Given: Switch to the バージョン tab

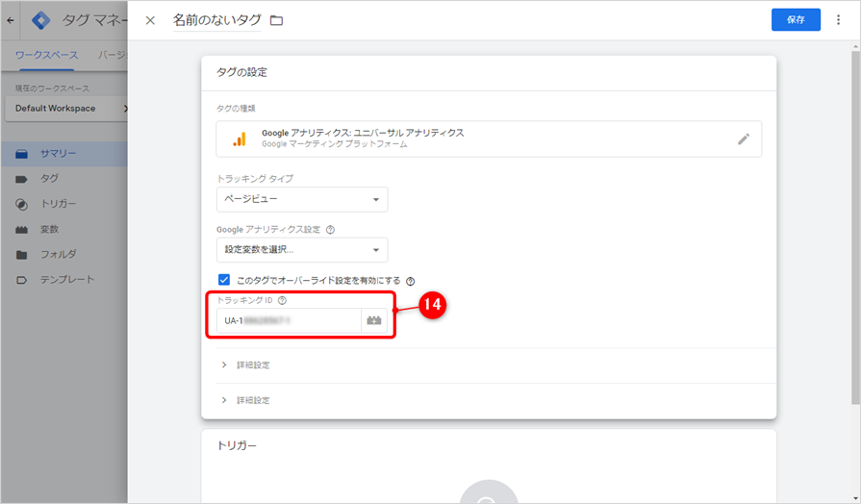Looking at the screenshot, I should (112, 55).
